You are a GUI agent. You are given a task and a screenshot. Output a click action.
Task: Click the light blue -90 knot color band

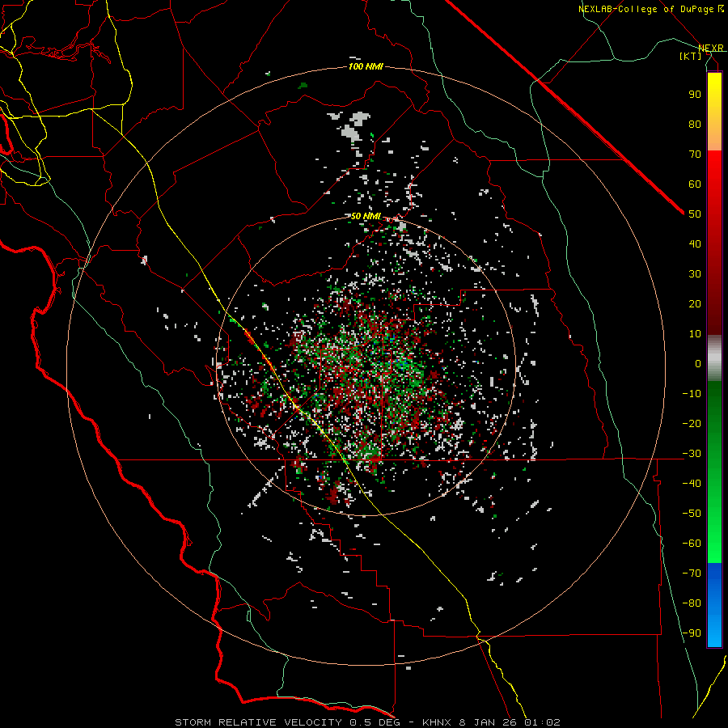pos(714,633)
